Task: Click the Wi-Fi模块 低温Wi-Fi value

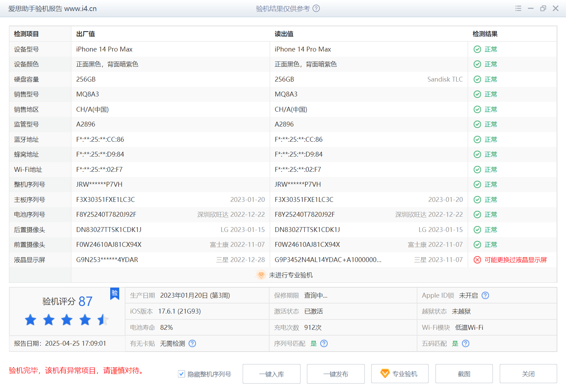Action: coord(469,327)
